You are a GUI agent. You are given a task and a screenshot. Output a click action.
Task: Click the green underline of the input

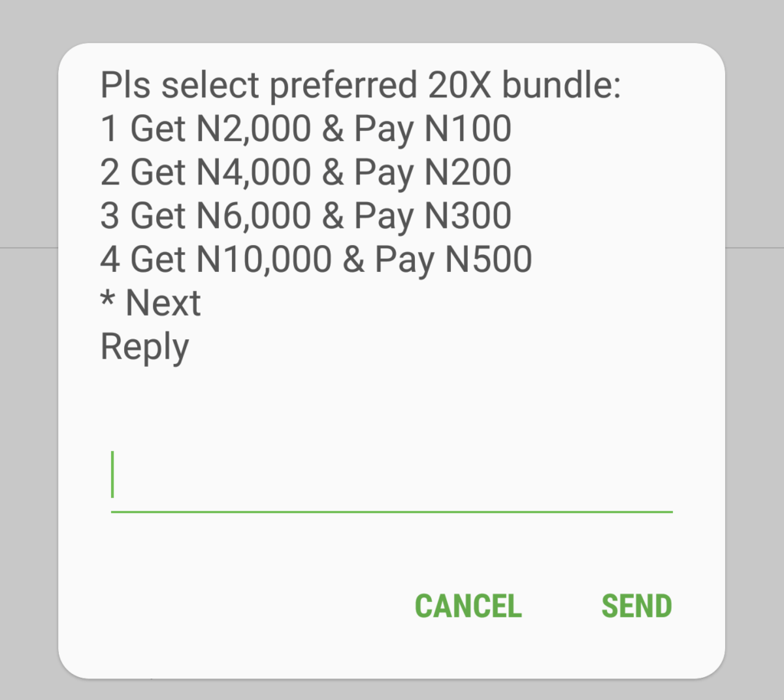(x=391, y=511)
